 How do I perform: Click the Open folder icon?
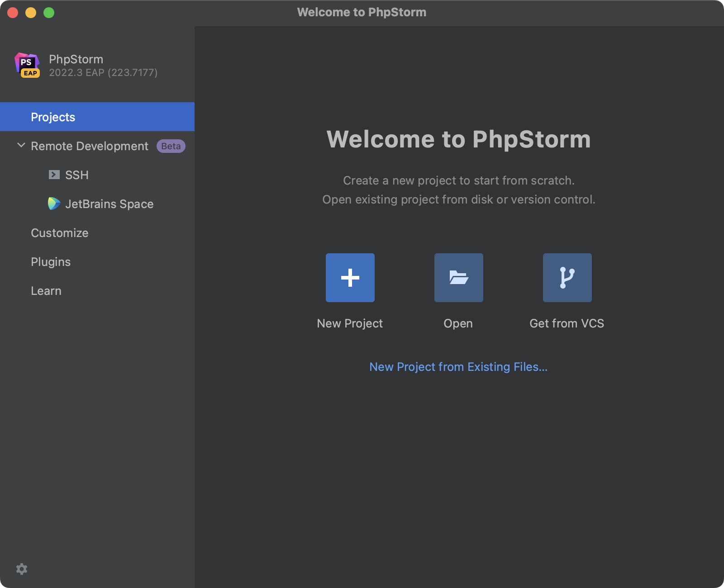(458, 277)
